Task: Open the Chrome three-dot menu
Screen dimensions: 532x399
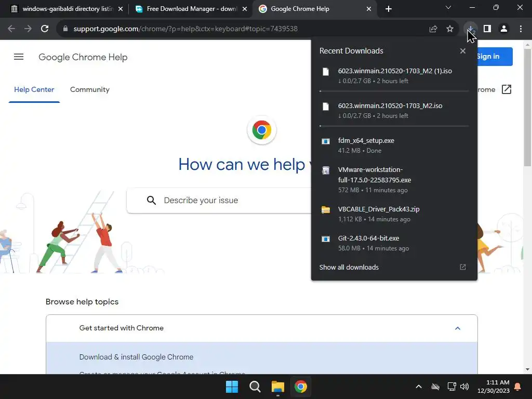Action: (521, 29)
